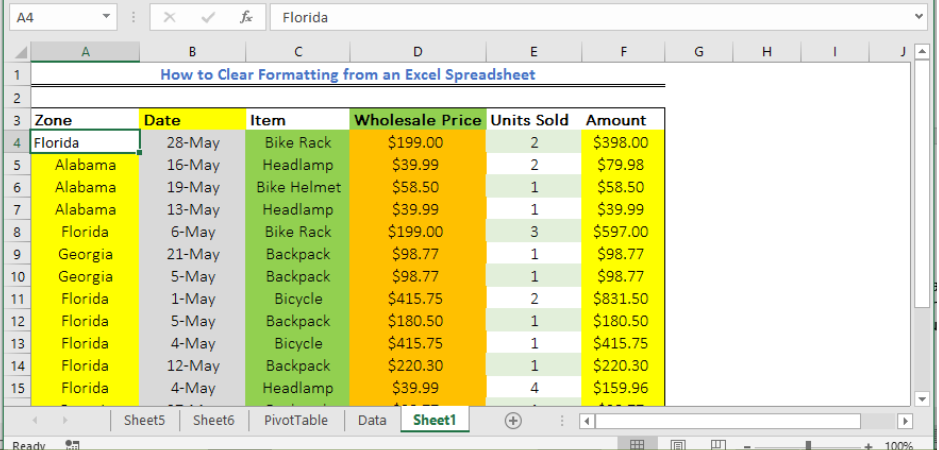The height and width of the screenshot is (450, 939).
Task: Click vertical scrollbar up arrow
Action: point(922,53)
